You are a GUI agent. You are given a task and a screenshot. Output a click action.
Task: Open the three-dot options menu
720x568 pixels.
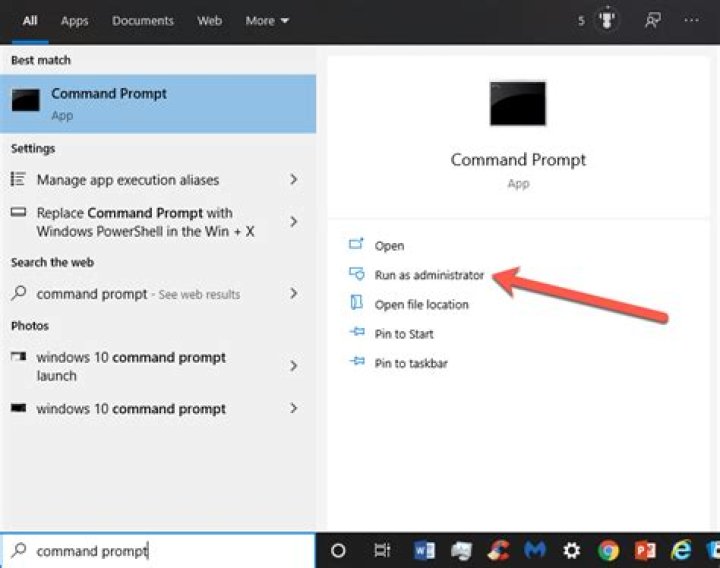pos(692,20)
